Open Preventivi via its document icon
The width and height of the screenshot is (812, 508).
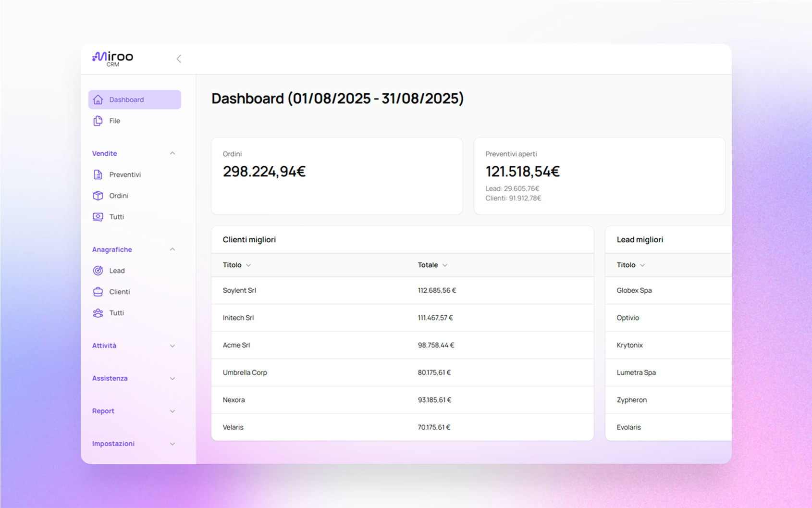98,174
